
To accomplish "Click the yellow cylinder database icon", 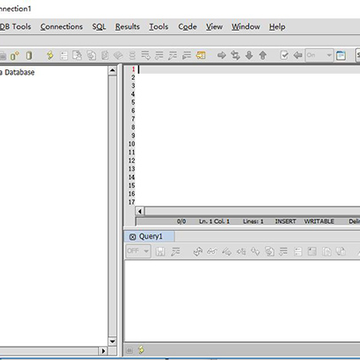I will click(29, 56).
